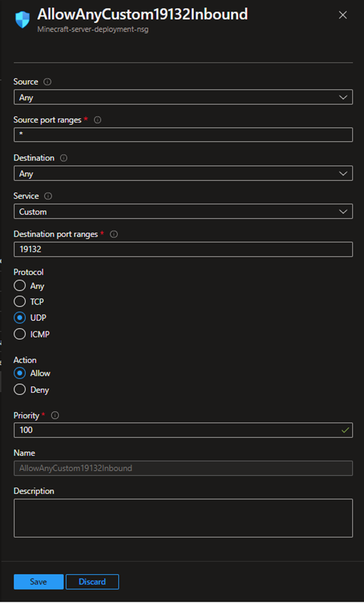This screenshot has width=364, height=604.
Task: Open the Destination dropdown
Action: coord(183,174)
